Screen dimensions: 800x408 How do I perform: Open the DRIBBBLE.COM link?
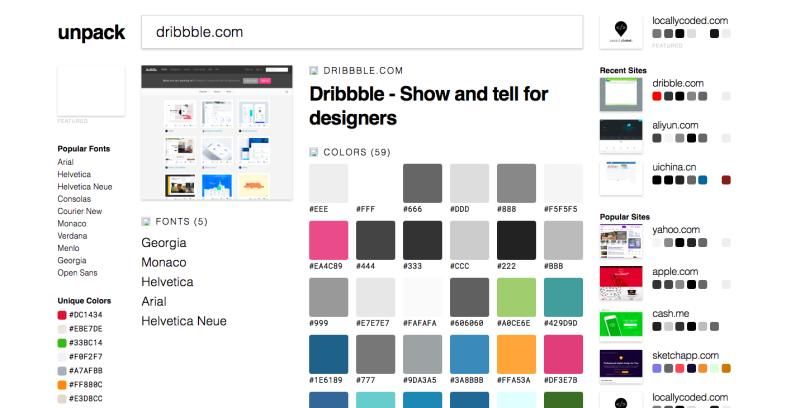pos(363,70)
